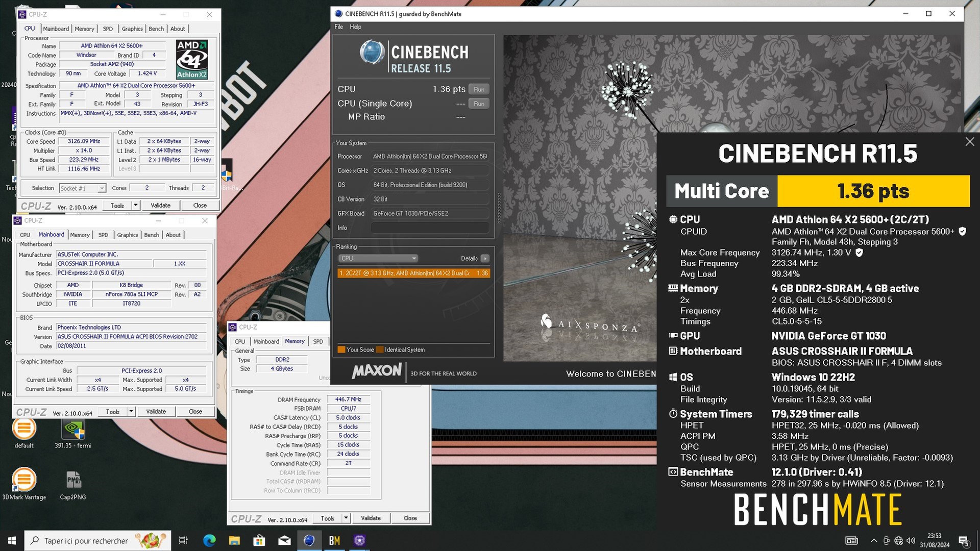This screenshot has width=980, height=551.
Task: Switch to CPU-Z taskbar icon
Action: 359,540
